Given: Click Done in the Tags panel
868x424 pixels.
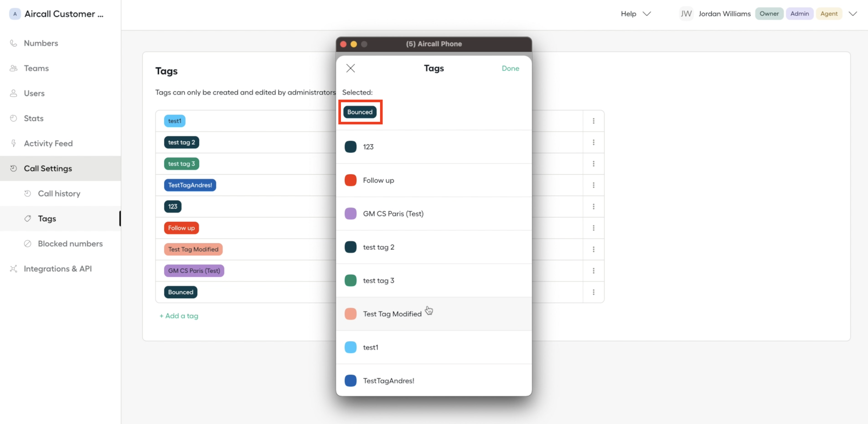Looking at the screenshot, I should [510, 68].
